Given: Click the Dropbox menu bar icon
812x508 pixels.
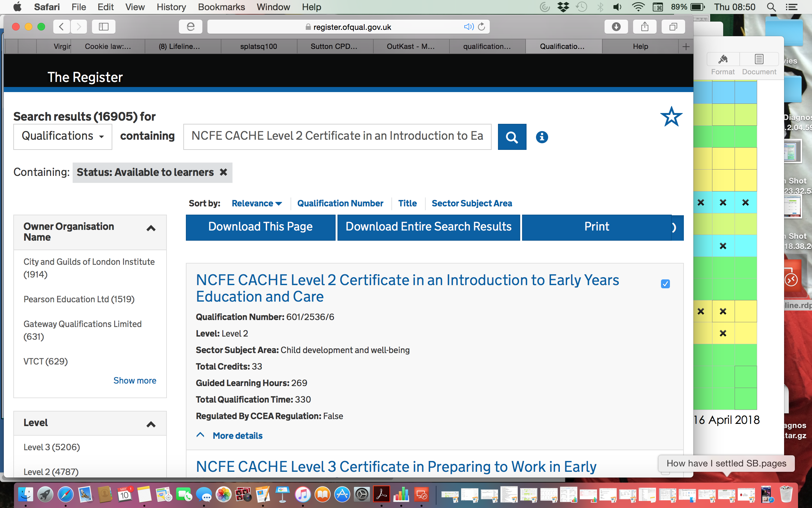Looking at the screenshot, I should pos(563,7).
